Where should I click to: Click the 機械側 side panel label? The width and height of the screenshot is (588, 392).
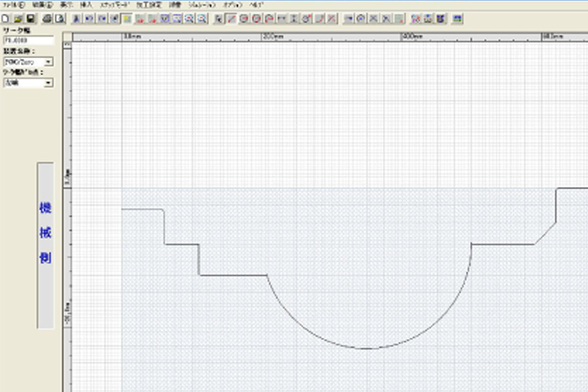pyautogui.click(x=47, y=245)
